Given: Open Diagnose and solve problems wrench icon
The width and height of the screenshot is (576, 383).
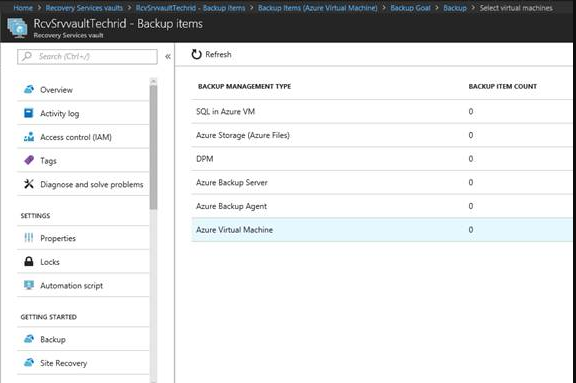Looking at the screenshot, I should 29,184.
